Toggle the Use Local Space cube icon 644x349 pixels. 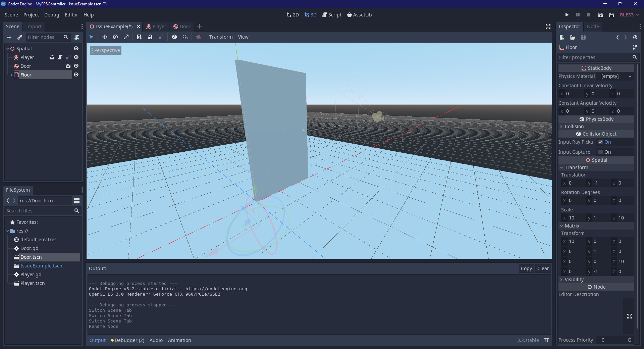[174, 37]
